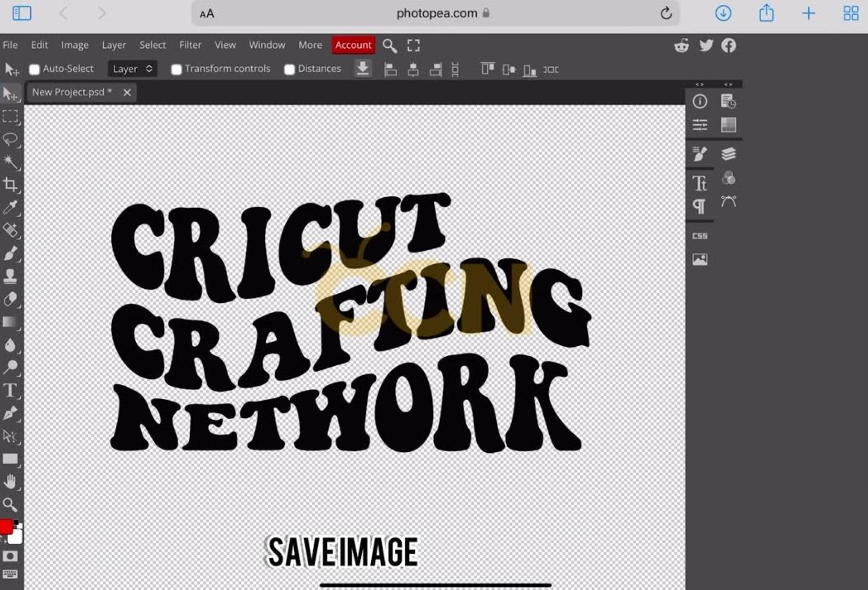Open the Paragraph panel icon
The height and width of the screenshot is (590, 868).
[x=700, y=206]
